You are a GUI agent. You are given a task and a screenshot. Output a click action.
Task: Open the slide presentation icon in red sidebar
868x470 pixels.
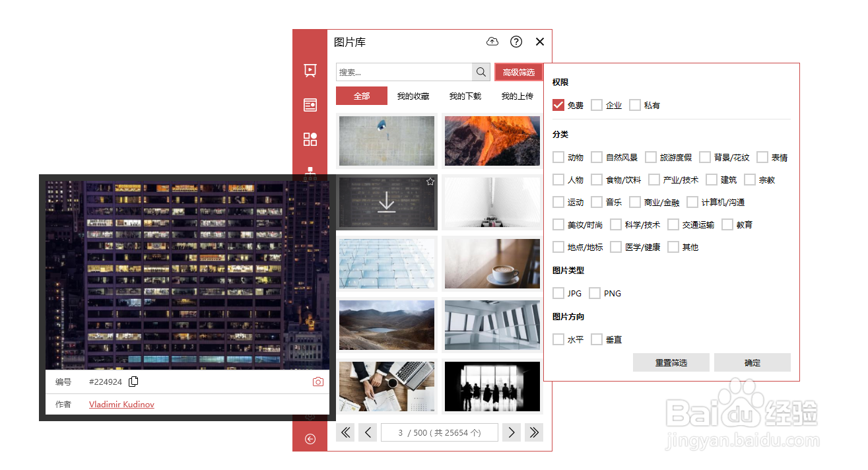click(x=310, y=71)
